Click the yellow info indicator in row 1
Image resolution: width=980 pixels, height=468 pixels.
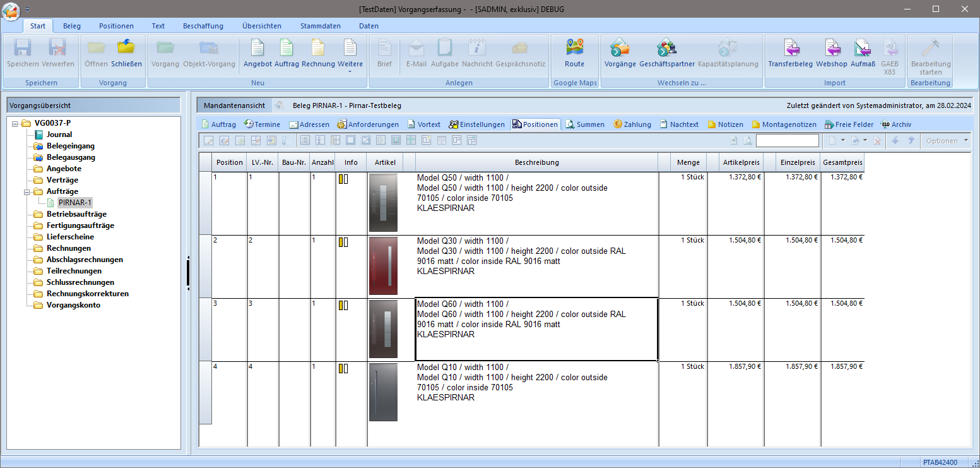pyautogui.click(x=341, y=179)
